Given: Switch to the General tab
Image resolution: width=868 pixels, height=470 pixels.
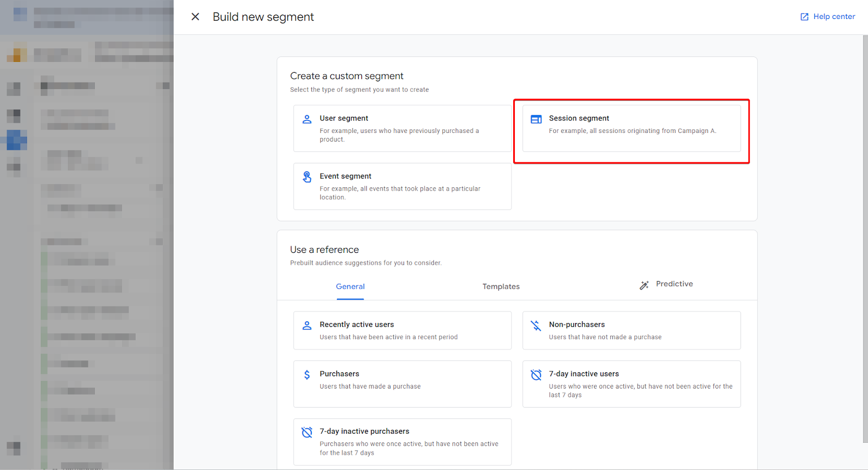Looking at the screenshot, I should [x=350, y=287].
